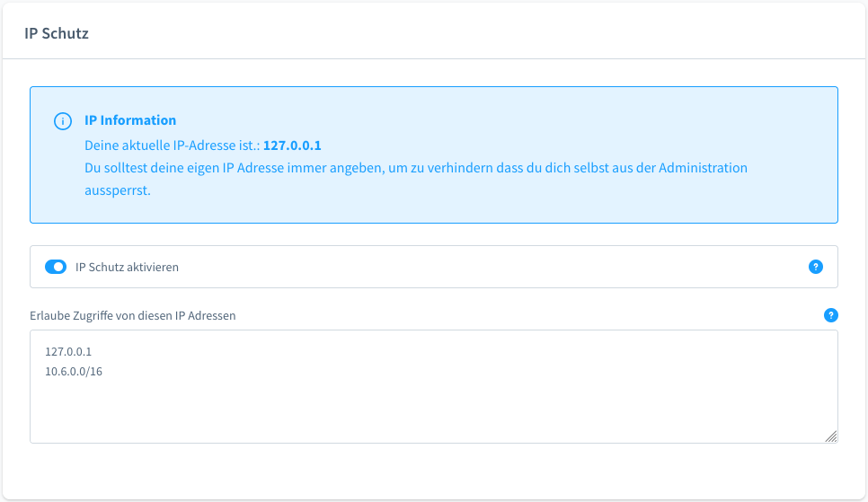Place cursor on 127.0.0.1 line in textarea
The width and height of the screenshot is (868, 502).
click(68, 351)
